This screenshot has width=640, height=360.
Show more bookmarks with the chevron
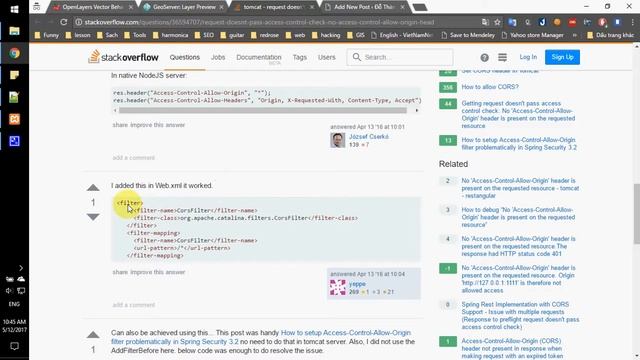(575, 36)
